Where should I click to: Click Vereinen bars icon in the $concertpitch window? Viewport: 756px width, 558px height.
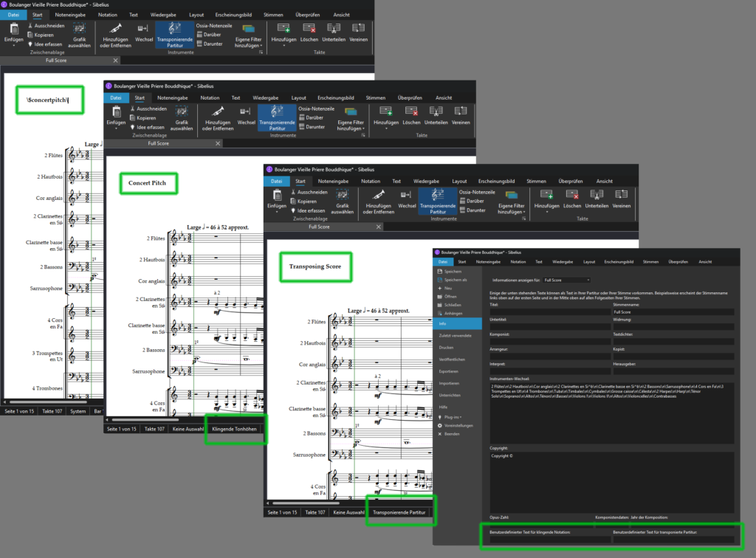point(358,28)
